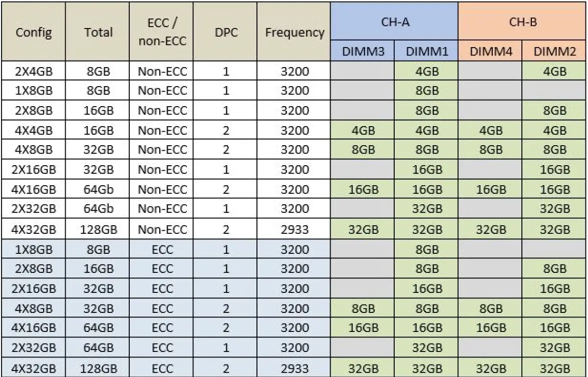The height and width of the screenshot is (377, 588).
Task: Select the Total column header
Action: point(98,32)
